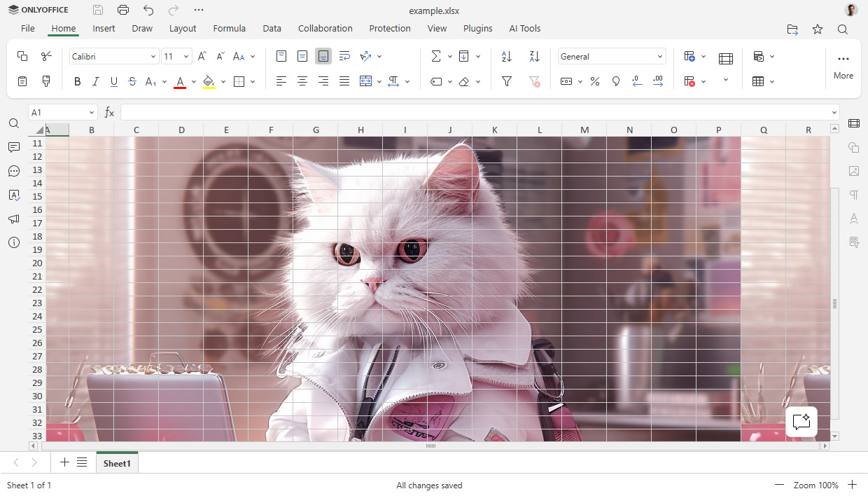The image size is (868, 496).
Task: Toggle strikethrough formatting
Action: tap(132, 81)
